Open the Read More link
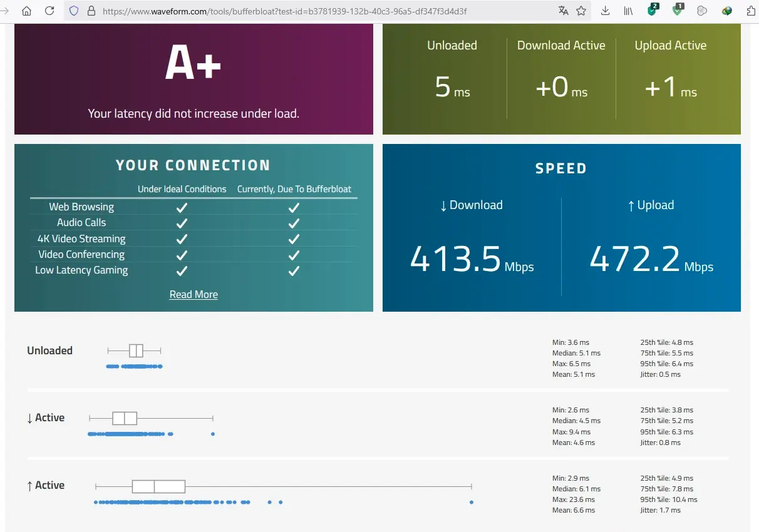Screen dimensions: 759x532 point(194,294)
